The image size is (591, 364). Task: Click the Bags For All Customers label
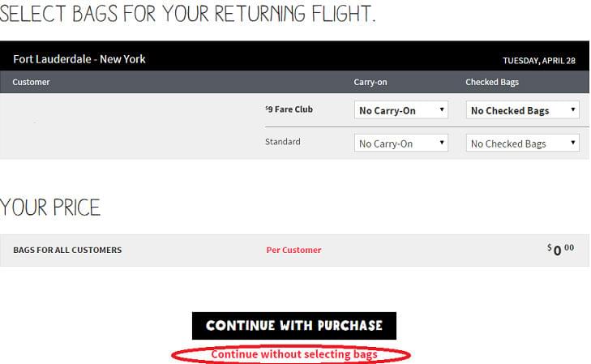click(67, 250)
